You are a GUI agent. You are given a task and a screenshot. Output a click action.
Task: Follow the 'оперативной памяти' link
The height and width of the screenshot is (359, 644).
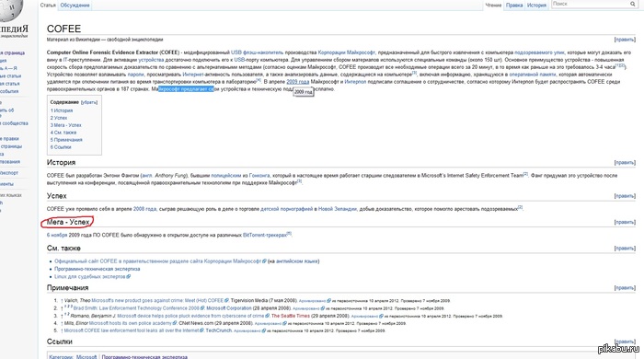(533, 75)
